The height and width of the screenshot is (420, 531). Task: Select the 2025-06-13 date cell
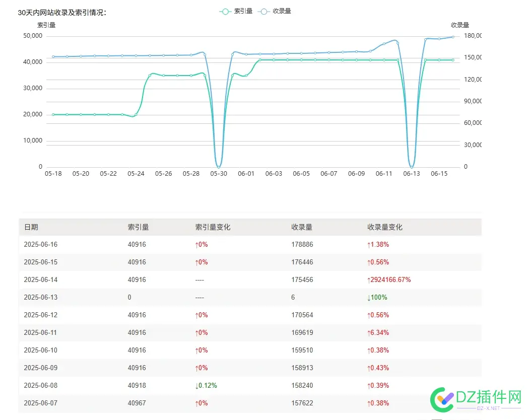(x=41, y=298)
